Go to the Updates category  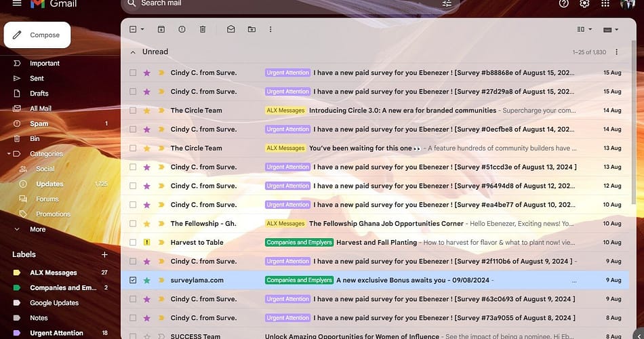(x=49, y=184)
